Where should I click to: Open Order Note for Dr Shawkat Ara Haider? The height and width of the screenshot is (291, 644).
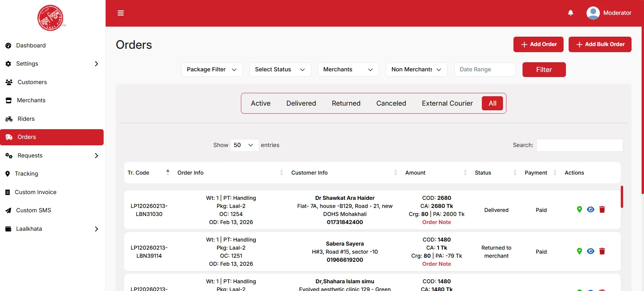(x=436, y=222)
